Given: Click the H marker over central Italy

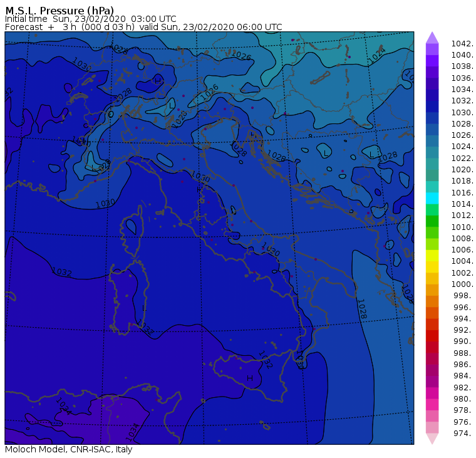Looking at the screenshot, I should point(199,190).
